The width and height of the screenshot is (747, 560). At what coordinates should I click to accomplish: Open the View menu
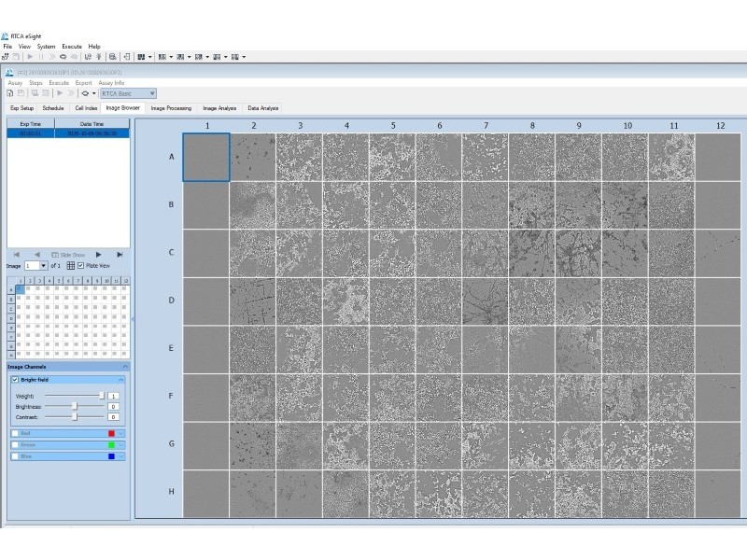point(24,46)
